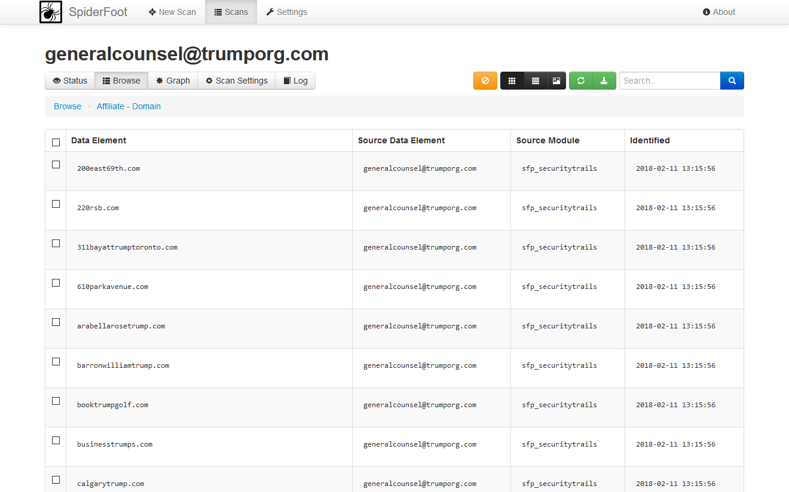Sort by Source Module column header

coord(547,140)
